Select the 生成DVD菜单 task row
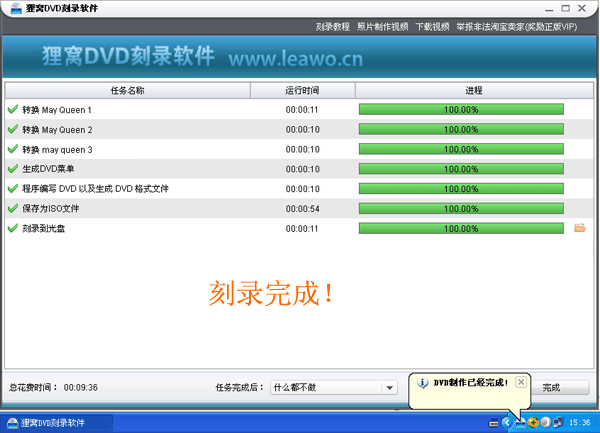 point(299,169)
